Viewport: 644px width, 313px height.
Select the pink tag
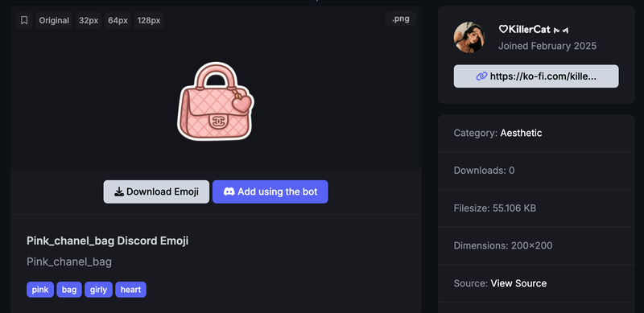(40, 290)
